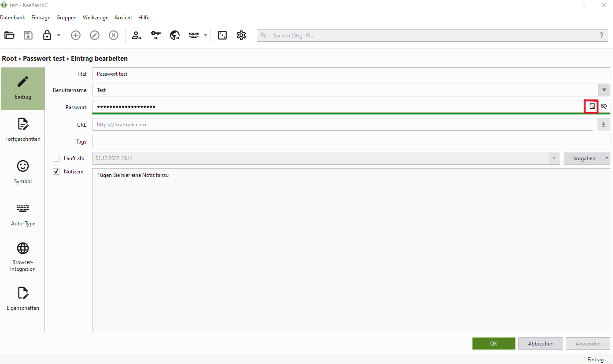Click into the URL input field

point(342,125)
